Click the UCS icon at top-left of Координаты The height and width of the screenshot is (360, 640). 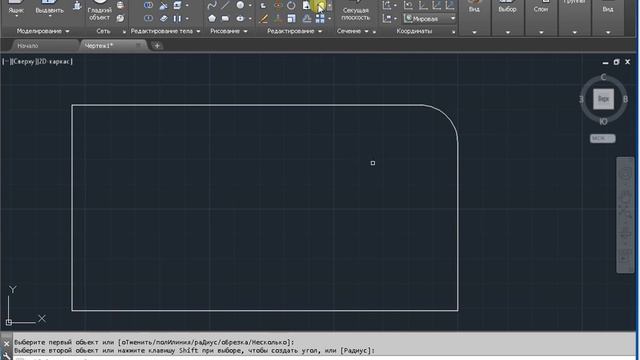387,5
